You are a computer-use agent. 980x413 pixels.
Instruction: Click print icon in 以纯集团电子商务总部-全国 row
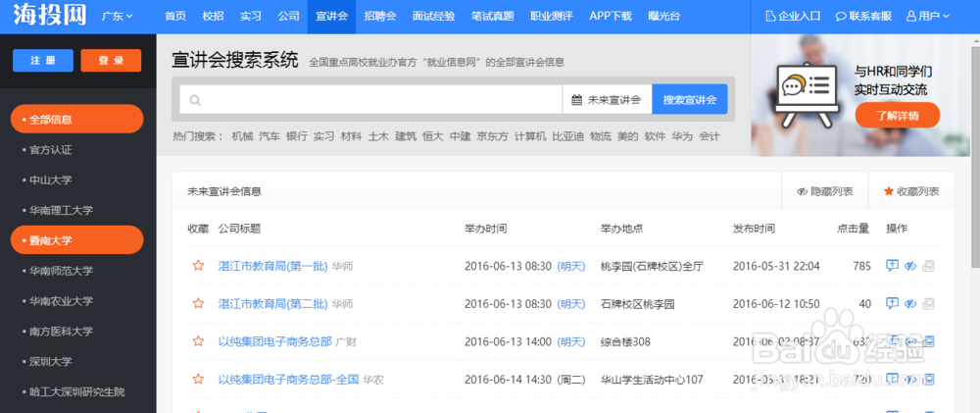coord(928,379)
